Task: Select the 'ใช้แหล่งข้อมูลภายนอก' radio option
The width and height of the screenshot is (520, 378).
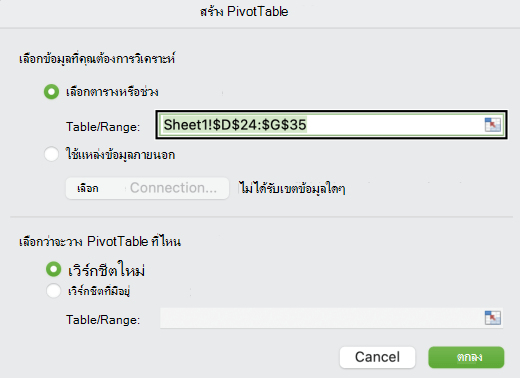Action: point(51,154)
